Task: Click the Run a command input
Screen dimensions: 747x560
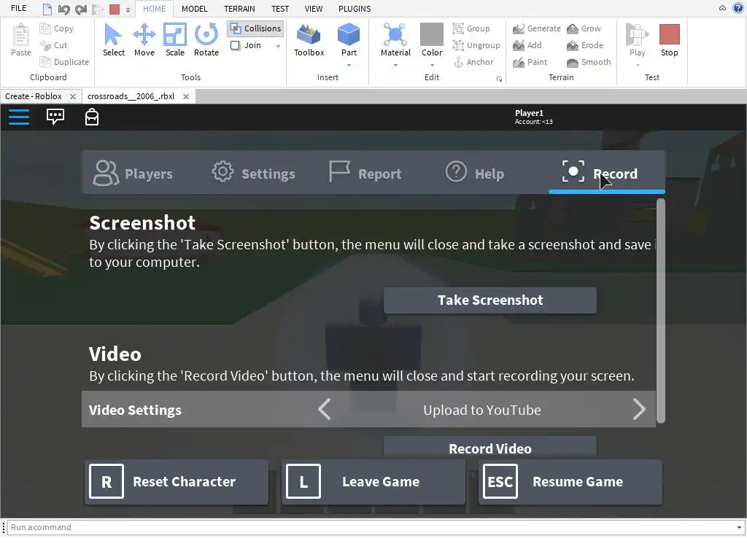Action: coord(371,527)
